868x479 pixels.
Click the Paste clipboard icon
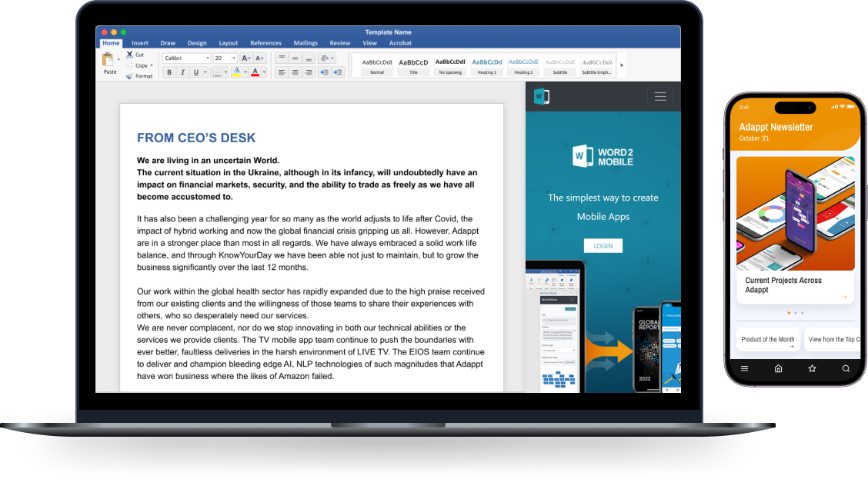(x=108, y=59)
